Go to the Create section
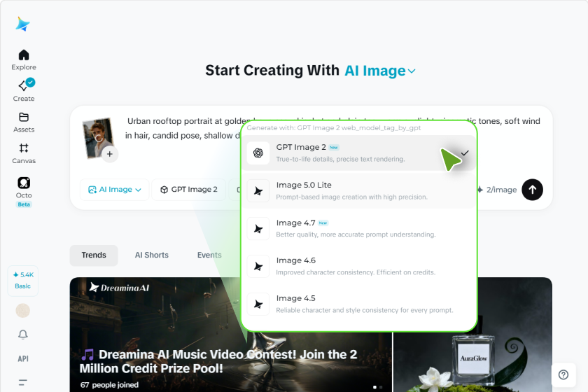588x392 pixels. 24,90
